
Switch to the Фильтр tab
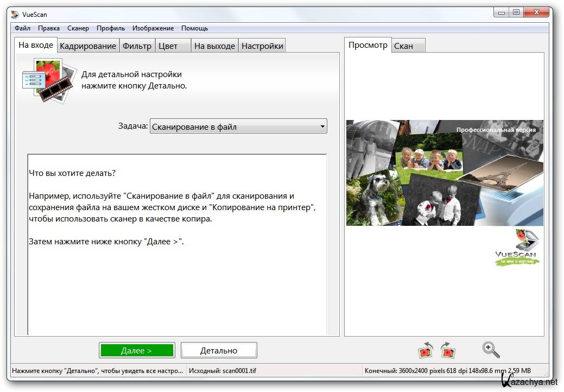137,46
